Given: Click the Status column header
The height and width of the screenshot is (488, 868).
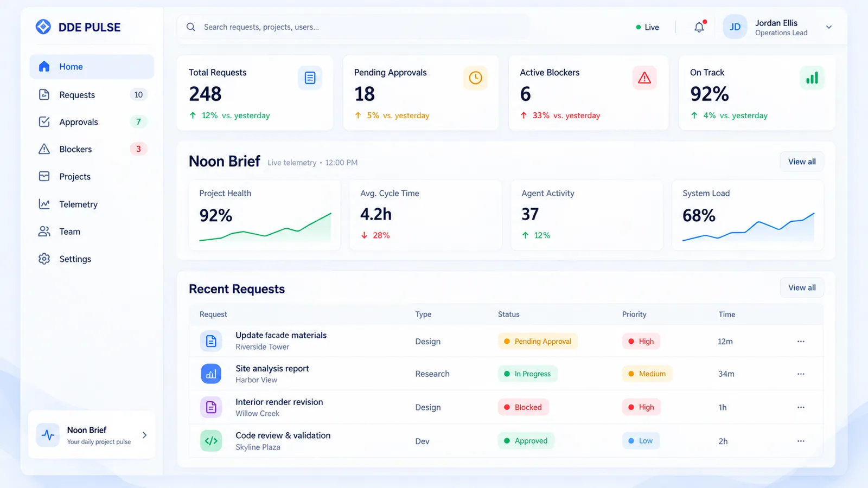Looking at the screenshot, I should tap(509, 314).
